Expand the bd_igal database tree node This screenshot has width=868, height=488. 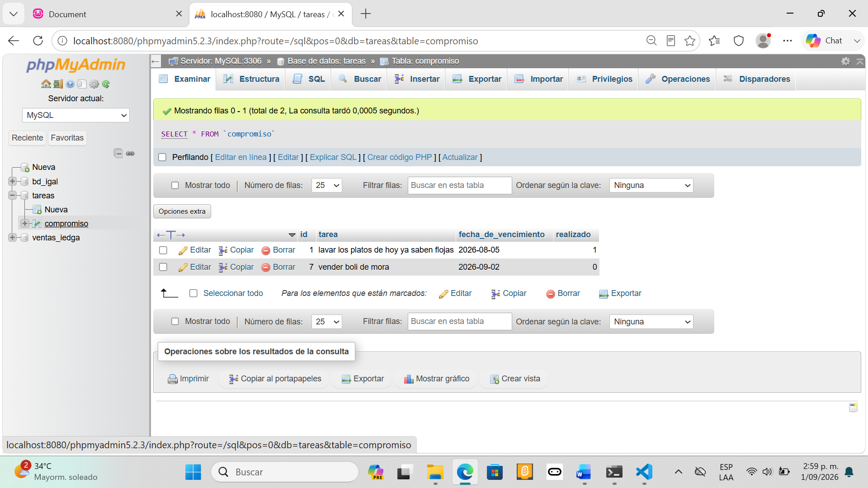tap(12, 181)
